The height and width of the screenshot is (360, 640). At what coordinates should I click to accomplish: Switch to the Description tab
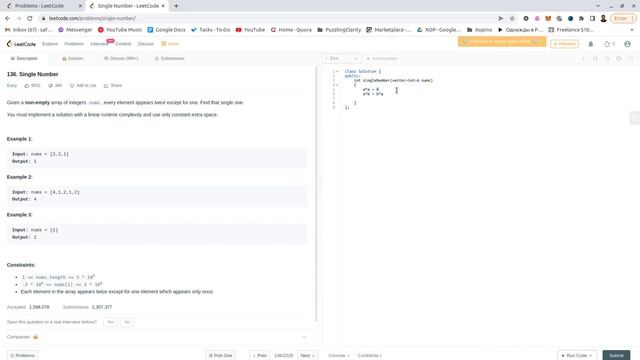tap(24, 58)
